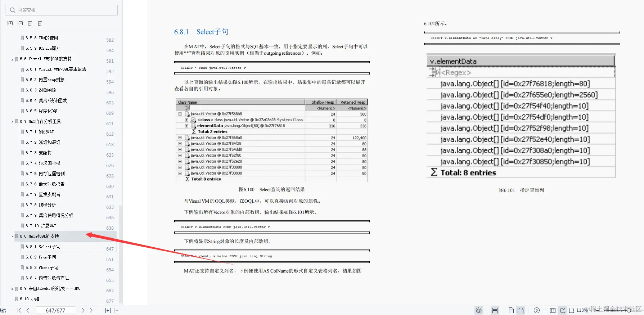The height and width of the screenshot is (315, 644).
Task: Open bookmark 6.8.3 Where子句
Action: (x=42, y=267)
